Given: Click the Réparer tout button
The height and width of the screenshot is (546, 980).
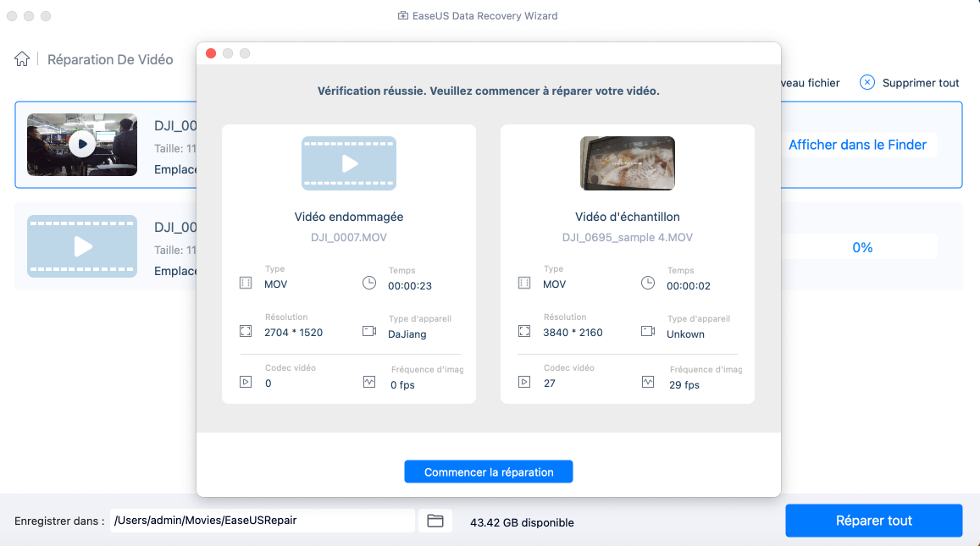Looking at the screenshot, I should [x=874, y=521].
